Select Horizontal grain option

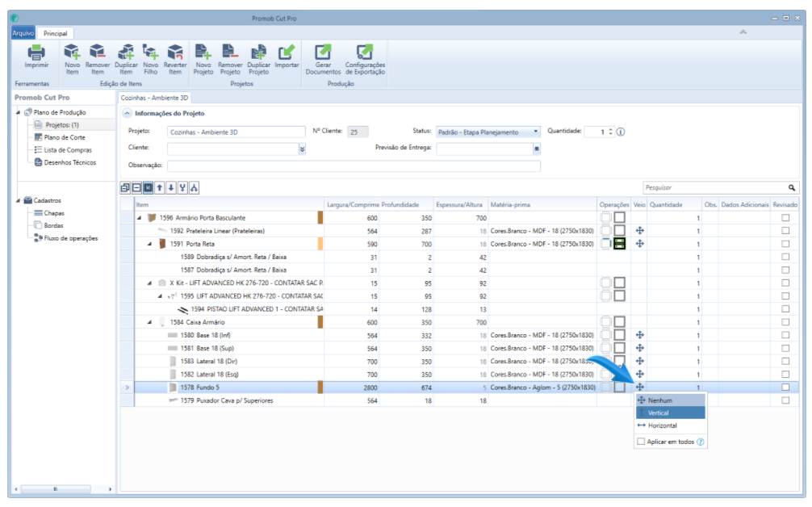point(661,425)
